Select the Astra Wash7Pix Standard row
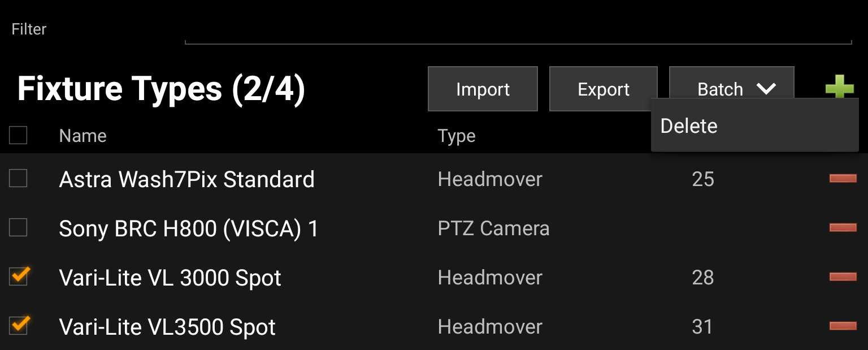 186,179
